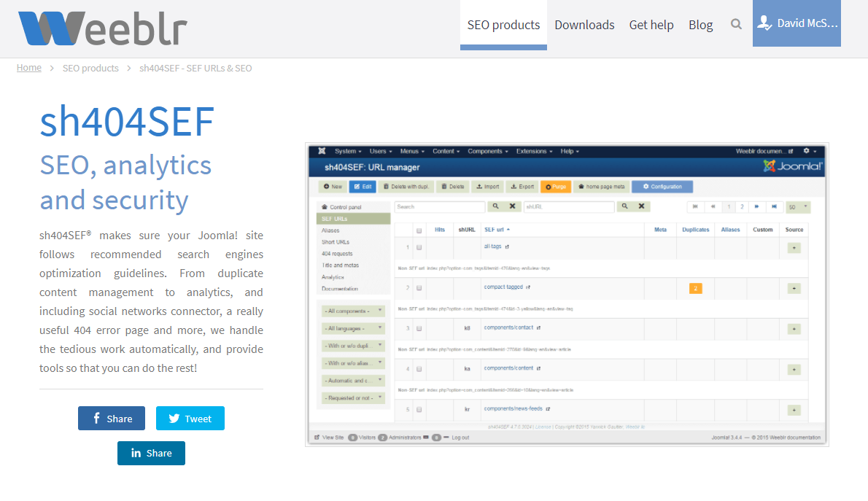Open the Menus dropdown in the Joomla screenshot
The image size is (868, 501).
click(412, 151)
